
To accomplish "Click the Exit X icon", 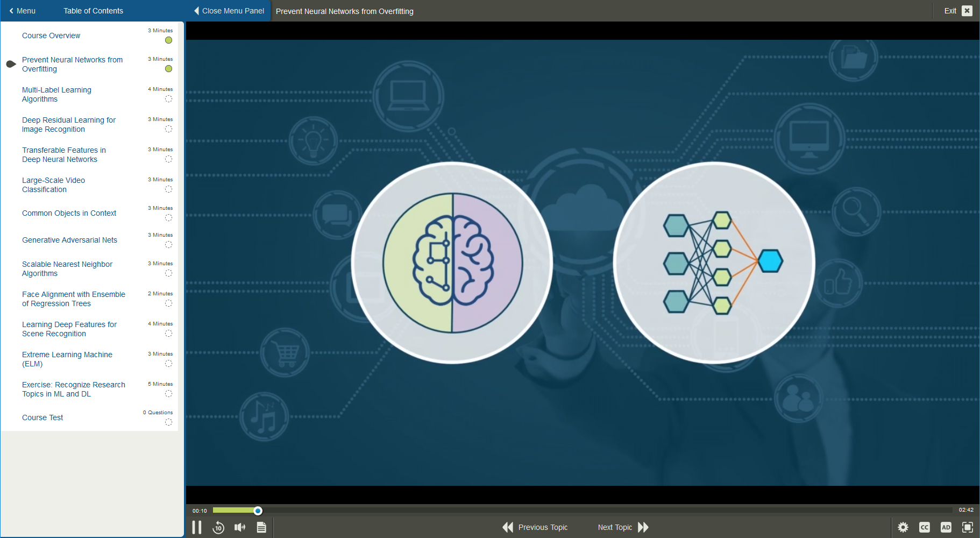I will coord(967,11).
